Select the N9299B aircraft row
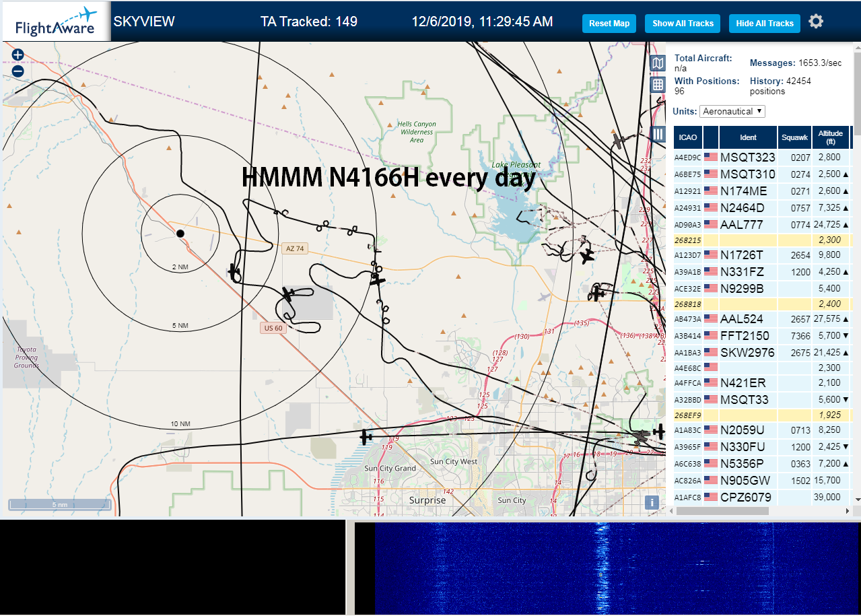The image size is (861, 616). (x=762, y=289)
